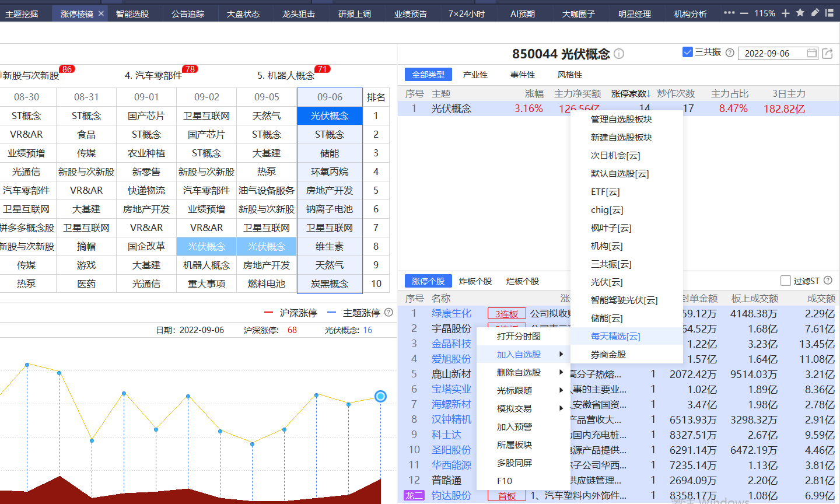This screenshot has height=504, width=840.
Task: Zoom in with the plus icon
Action: [x=786, y=13]
